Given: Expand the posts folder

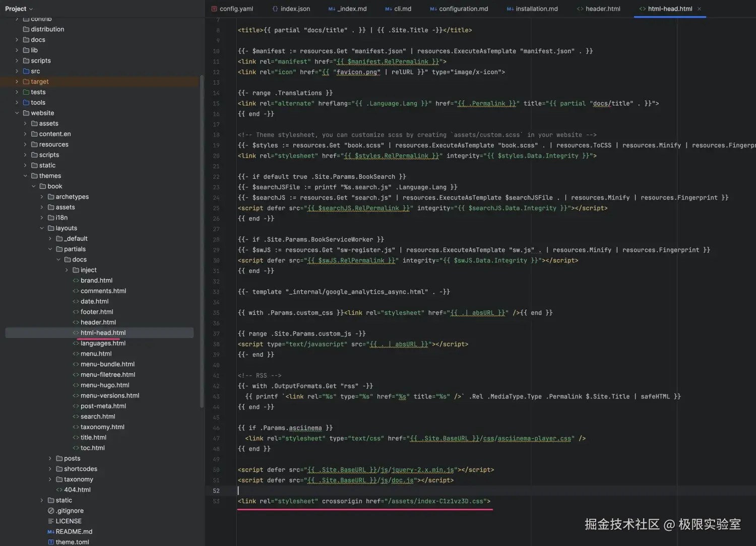Looking at the screenshot, I should click(x=50, y=458).
